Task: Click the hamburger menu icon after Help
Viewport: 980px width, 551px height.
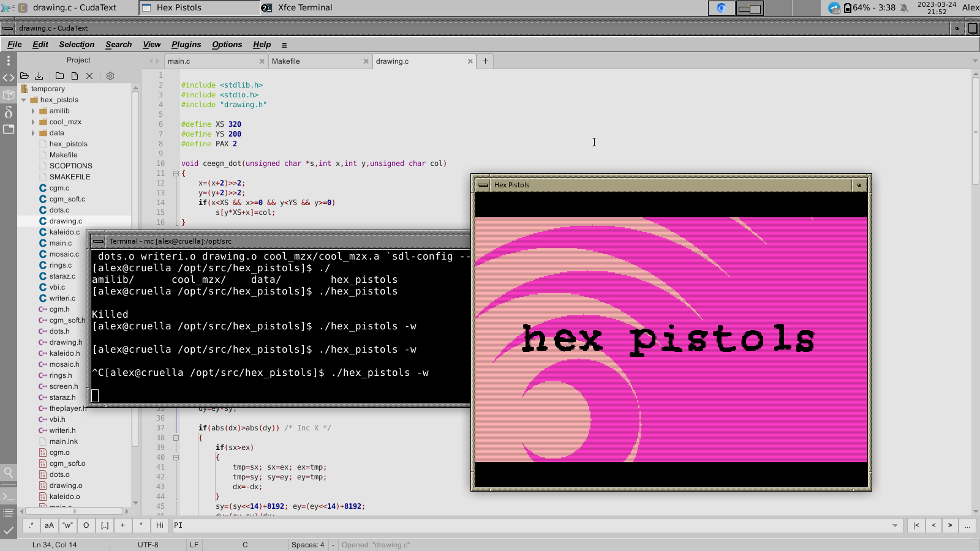Action: [284, 45]
